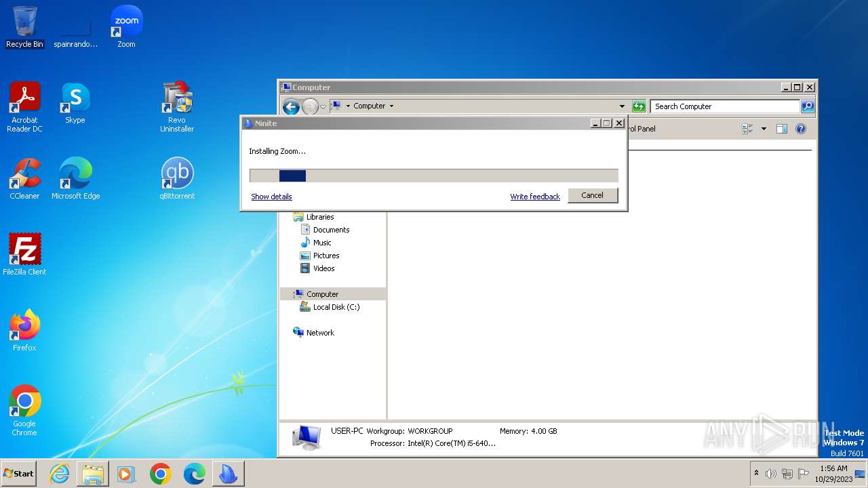Open the volume tray icon
Image resolution: width=868 pixels, height=488 pixels.
[x=770, y=474]
